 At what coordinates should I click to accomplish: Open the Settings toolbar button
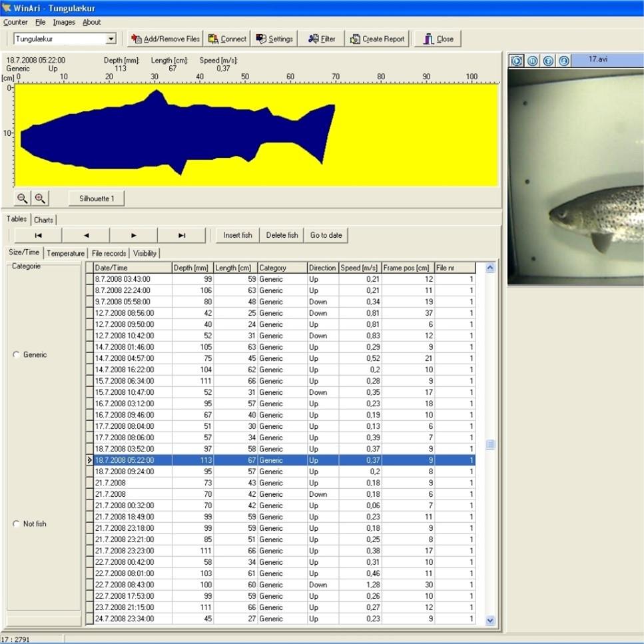[x=274, y=39]
